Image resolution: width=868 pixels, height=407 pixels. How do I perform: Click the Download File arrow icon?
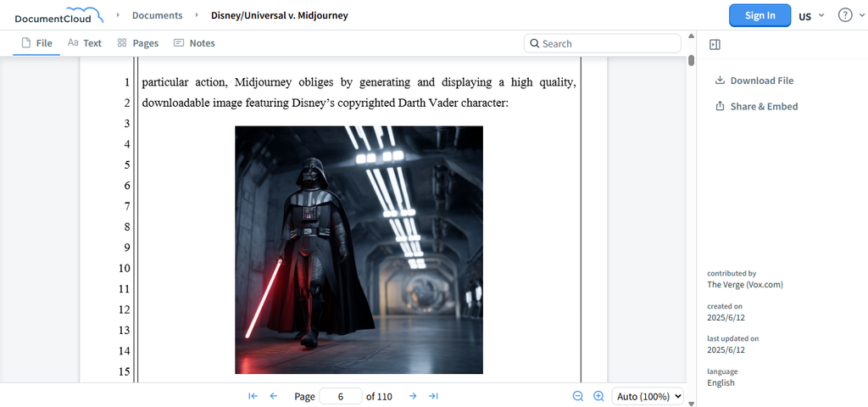(720, 81)
